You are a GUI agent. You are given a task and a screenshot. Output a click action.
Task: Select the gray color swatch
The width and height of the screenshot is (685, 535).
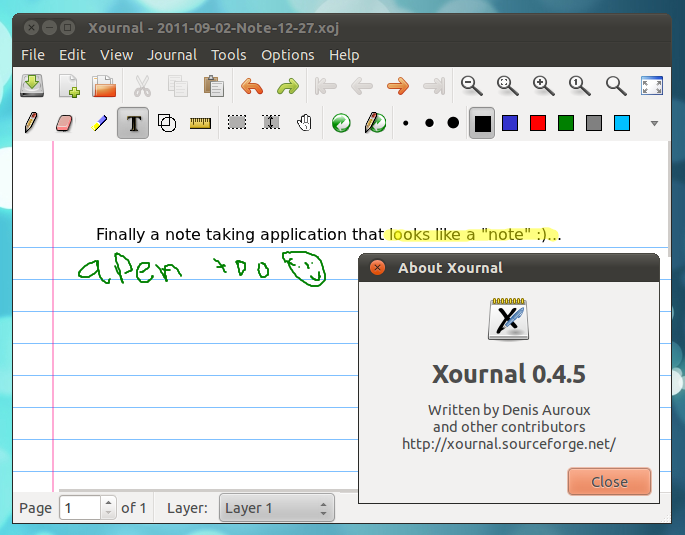click(x=594, y=123)
